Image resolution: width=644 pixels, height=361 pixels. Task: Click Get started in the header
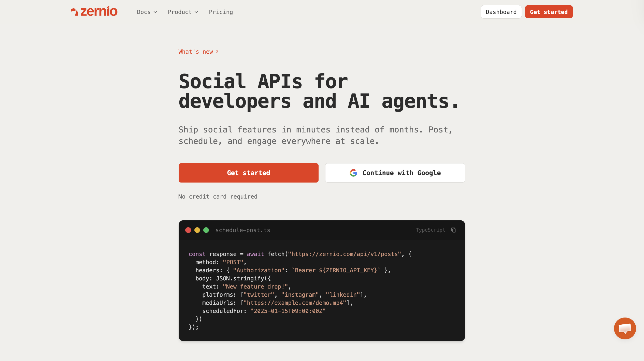[x=549, y=12]
